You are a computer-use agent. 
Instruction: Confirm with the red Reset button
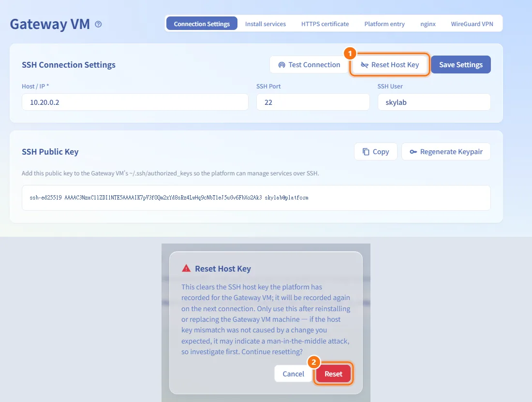point(334,373)
